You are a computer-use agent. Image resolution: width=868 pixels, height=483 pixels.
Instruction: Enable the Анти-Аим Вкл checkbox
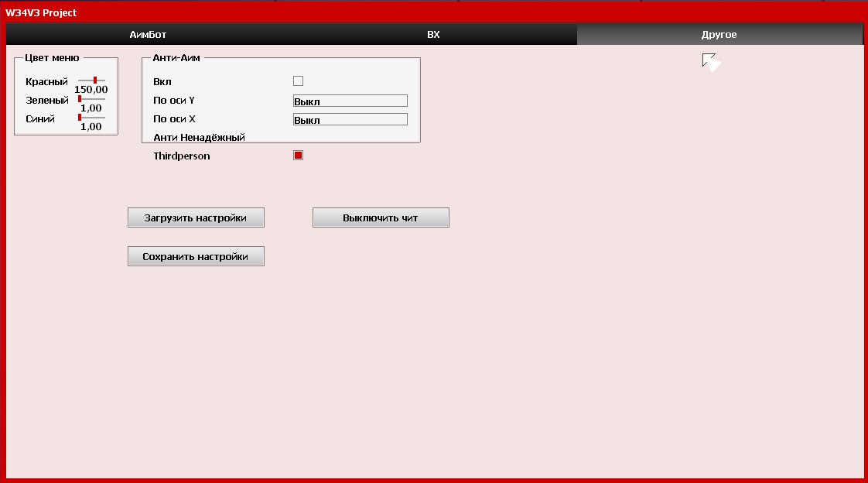click(x=298, y=81)
